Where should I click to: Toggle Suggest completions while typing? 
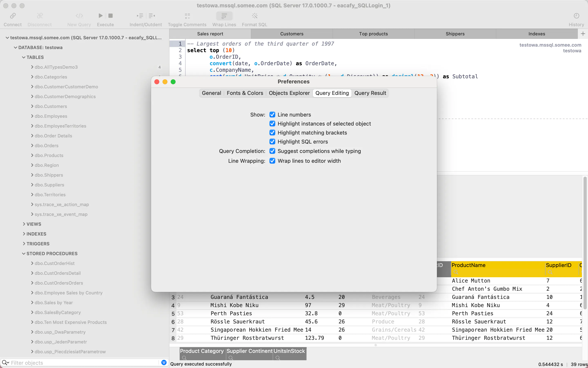point(272,151)
